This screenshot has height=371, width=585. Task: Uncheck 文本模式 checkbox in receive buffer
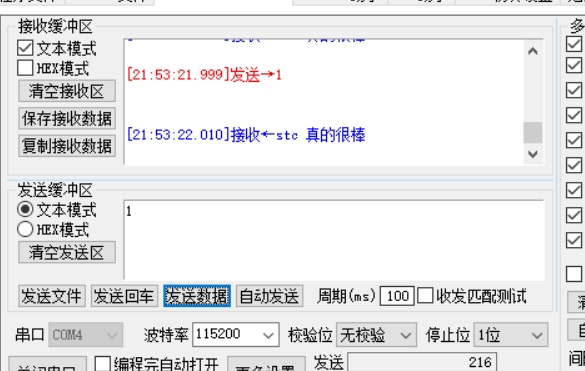pyautogui.click(x=25, y=48)
